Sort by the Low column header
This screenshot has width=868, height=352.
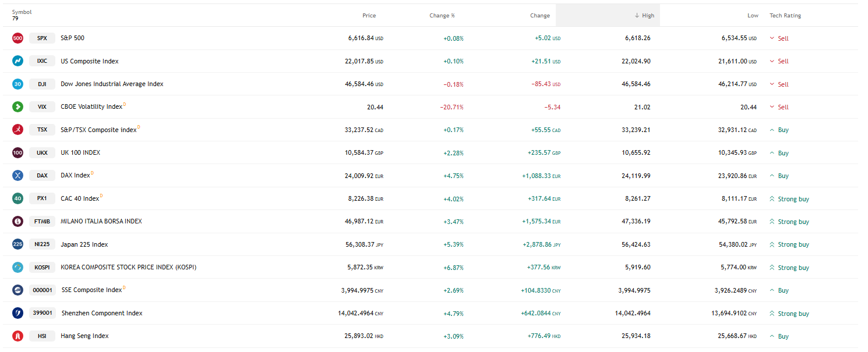point(753,16)
